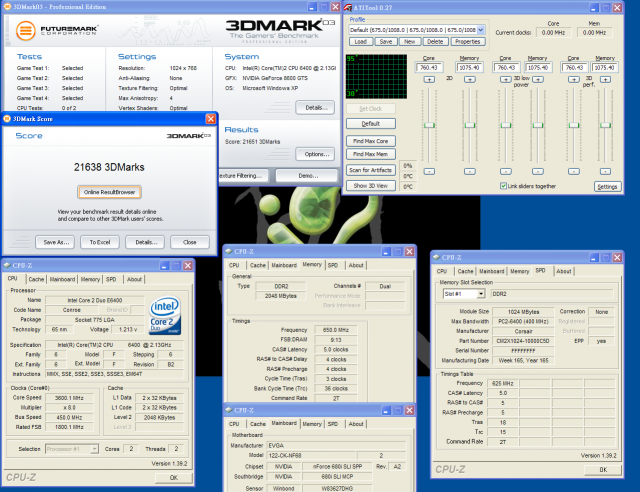Click plus above 3D perf Memory slider

[x=605, y=80]
